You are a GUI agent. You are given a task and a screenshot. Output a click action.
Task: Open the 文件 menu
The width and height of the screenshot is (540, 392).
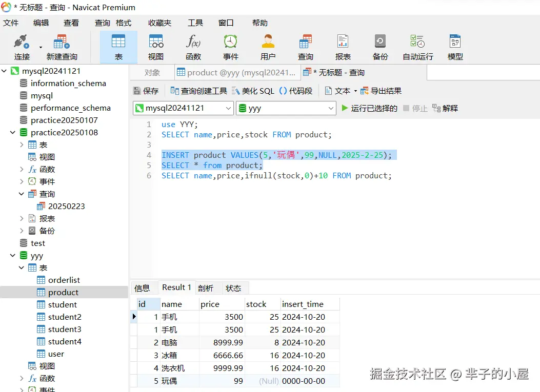pyautogui.click(x=11, y=23)
